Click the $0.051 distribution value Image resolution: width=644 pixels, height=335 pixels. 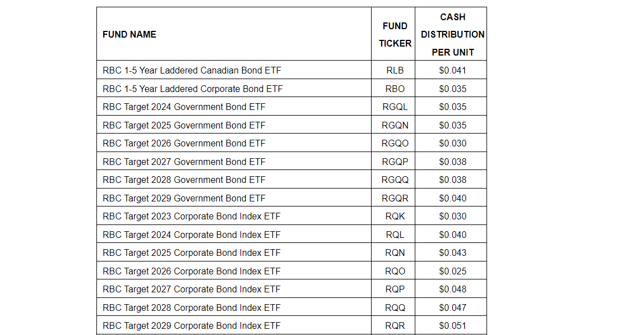(452, 325)
